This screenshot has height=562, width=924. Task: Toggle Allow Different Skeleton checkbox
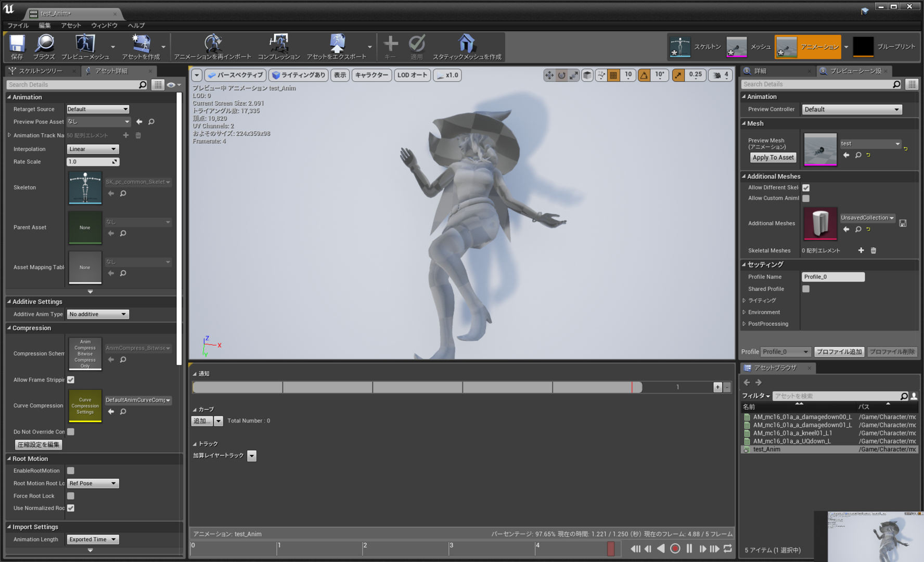806,188
